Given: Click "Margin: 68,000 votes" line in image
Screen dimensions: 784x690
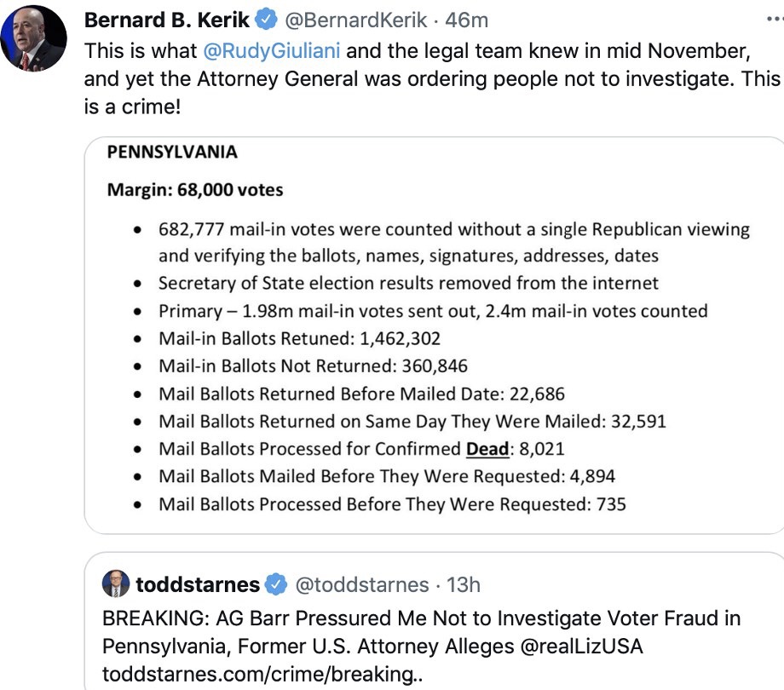Looking at the screenshot, I should pos(194,189).
